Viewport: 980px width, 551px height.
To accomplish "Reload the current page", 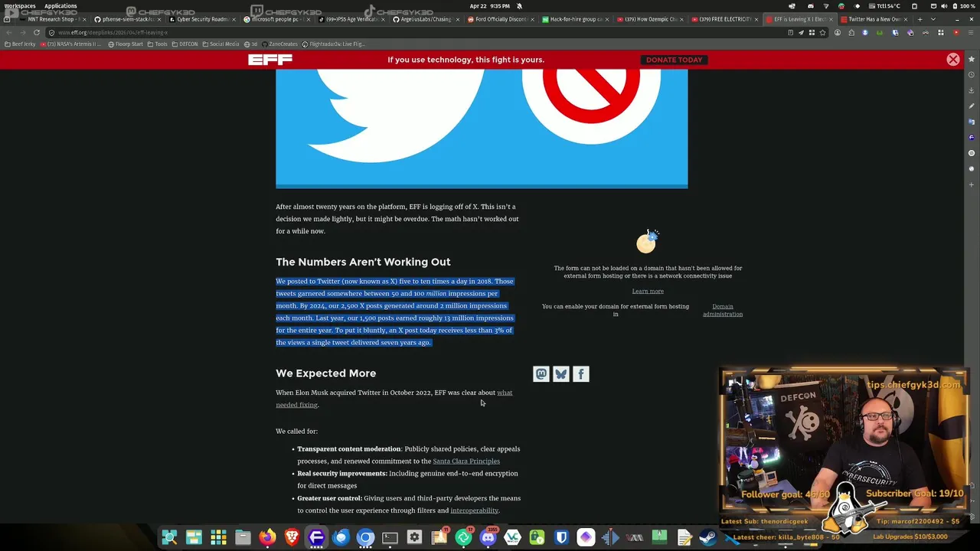I will (36, 32).
